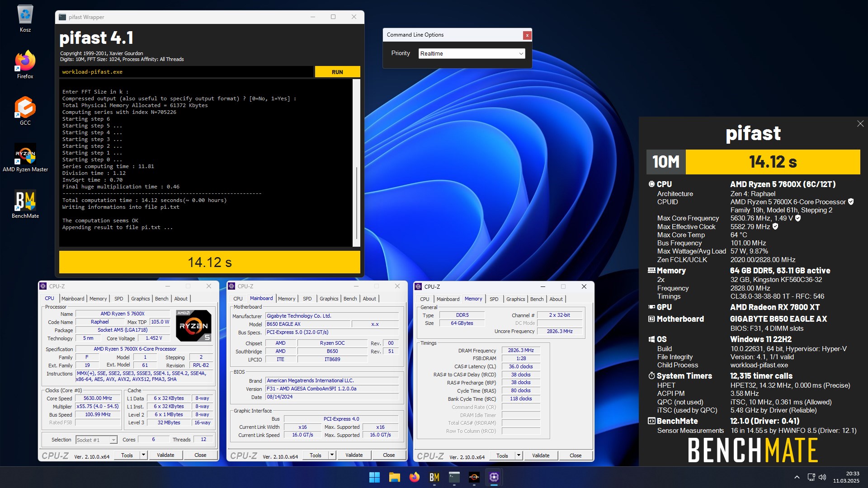Open Memory tab in middle CPU-Z window

tap(287, 299)
